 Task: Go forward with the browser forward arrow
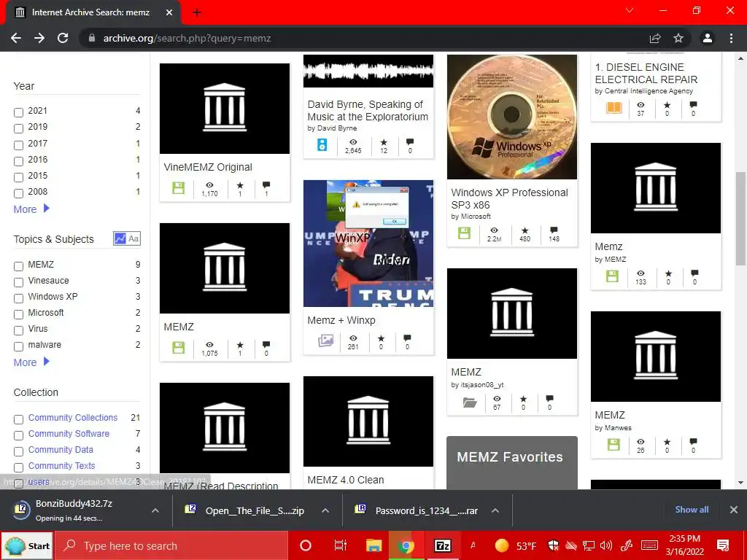pyautogui.click(x=39, y=38)
